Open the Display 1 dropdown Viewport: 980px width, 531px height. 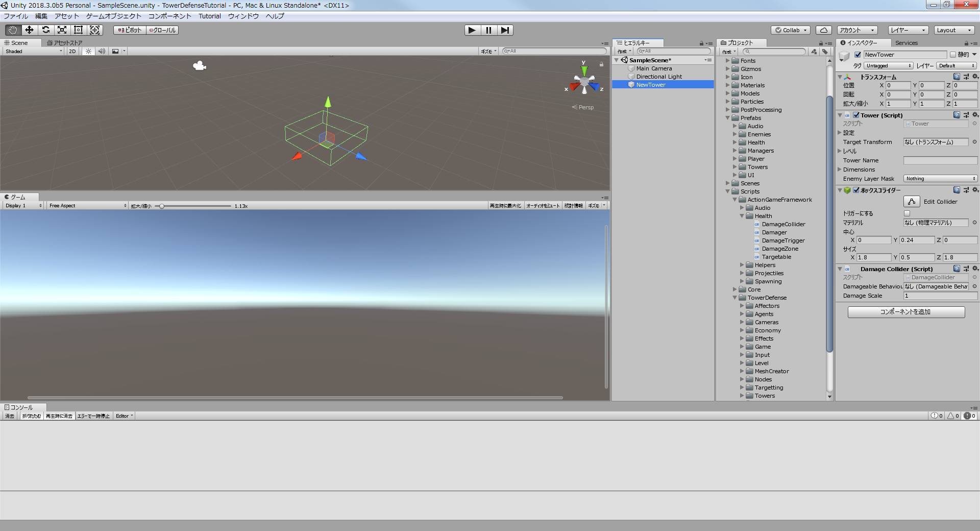pyautogui.click(x=23, y=205)
